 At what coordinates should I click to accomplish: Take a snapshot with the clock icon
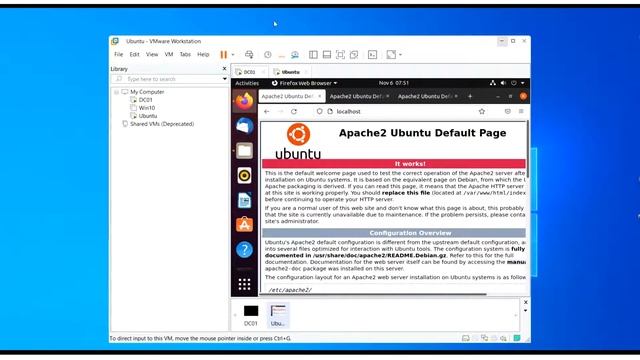pyautogui.click(x=267, y=54)
